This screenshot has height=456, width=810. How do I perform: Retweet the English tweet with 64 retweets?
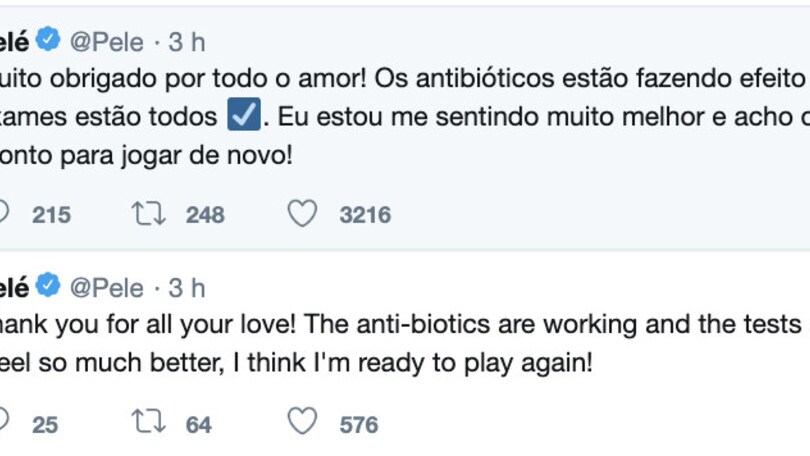click(149, 423)
